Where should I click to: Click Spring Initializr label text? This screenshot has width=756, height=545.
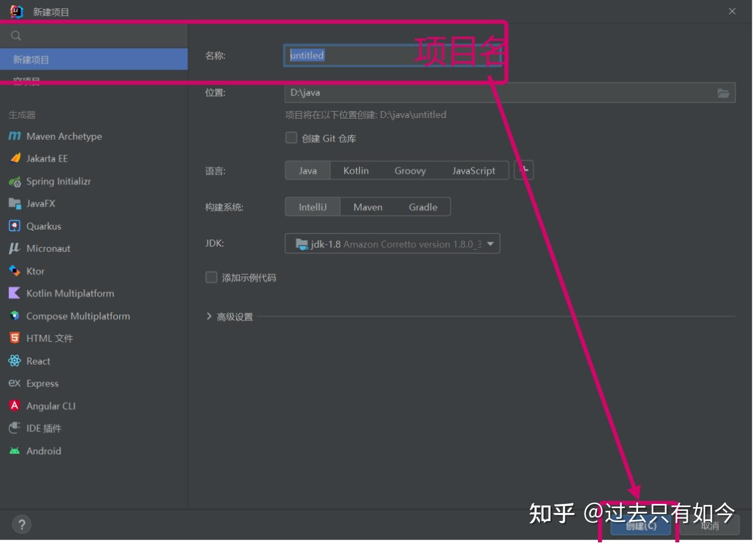(x=59, y=181)
